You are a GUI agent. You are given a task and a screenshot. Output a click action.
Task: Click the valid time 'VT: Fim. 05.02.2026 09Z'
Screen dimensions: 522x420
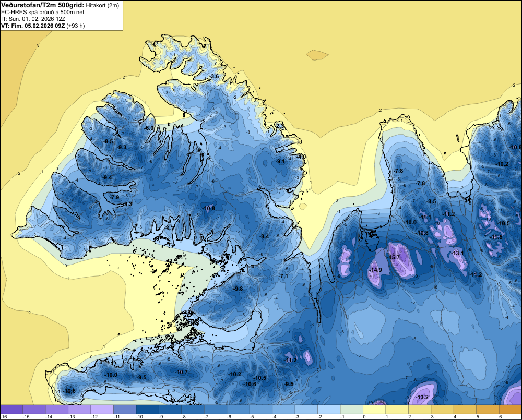point(33,26)
